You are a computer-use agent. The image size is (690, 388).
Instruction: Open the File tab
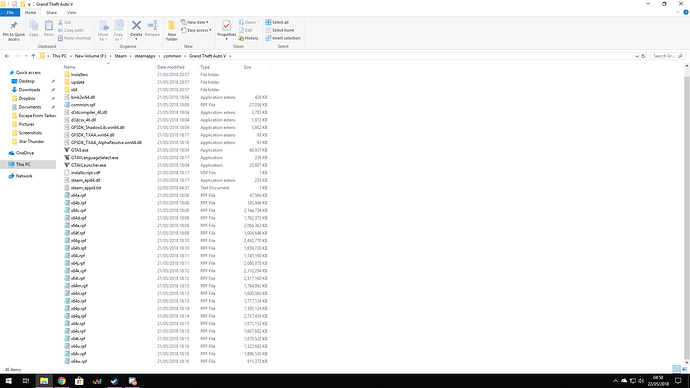coord(10,13)
